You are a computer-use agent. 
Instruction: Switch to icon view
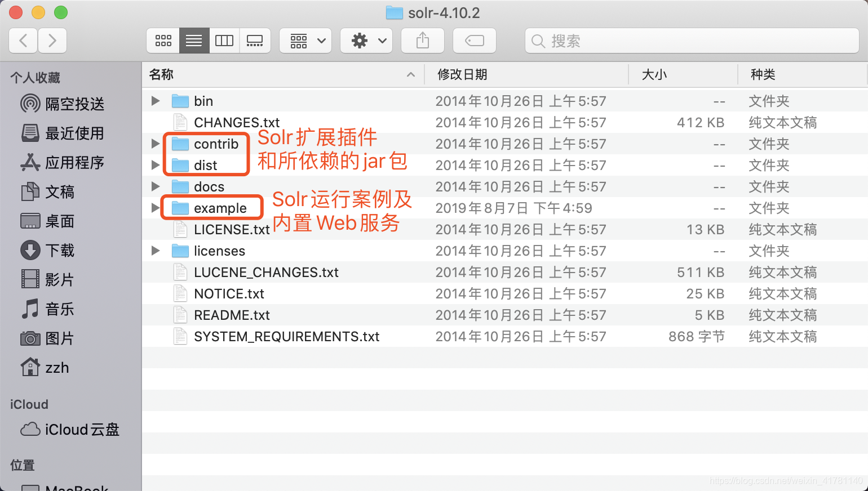tap(163, 41)
